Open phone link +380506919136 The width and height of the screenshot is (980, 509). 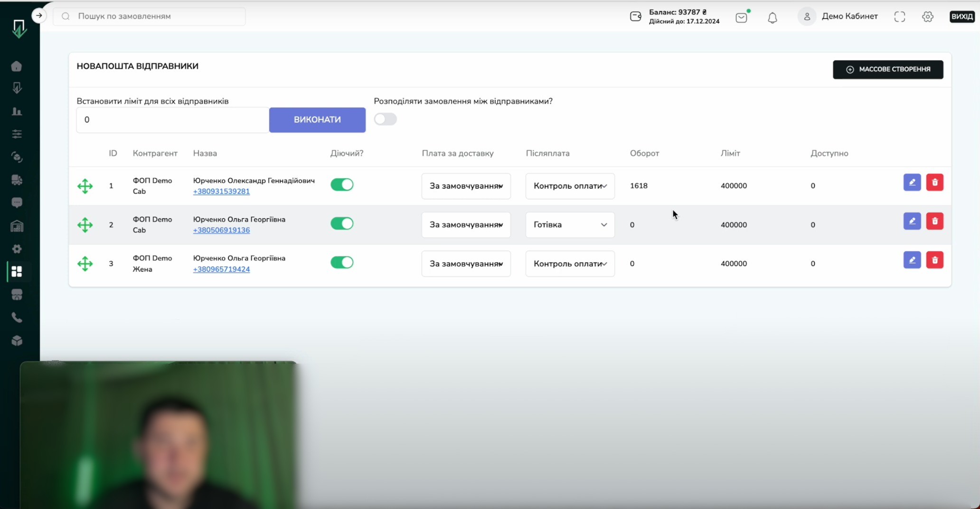221,230
